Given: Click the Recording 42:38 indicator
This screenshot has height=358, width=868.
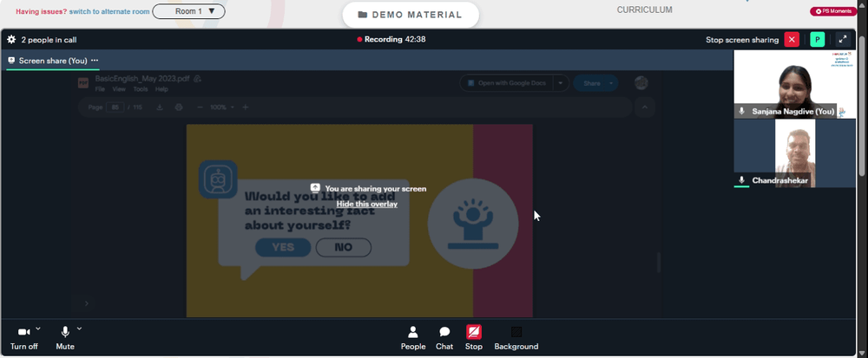Looking at the screenshot, I should click(391, 39).
